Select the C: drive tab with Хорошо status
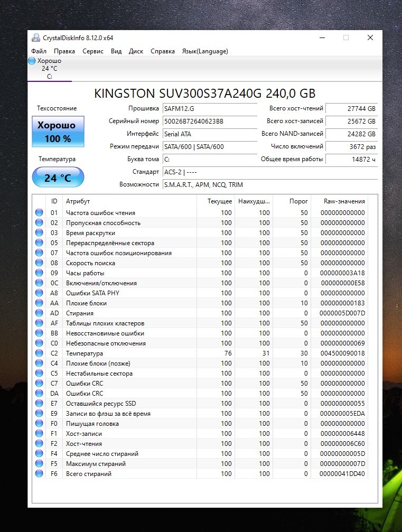402x532 pixels. (50, 69)
